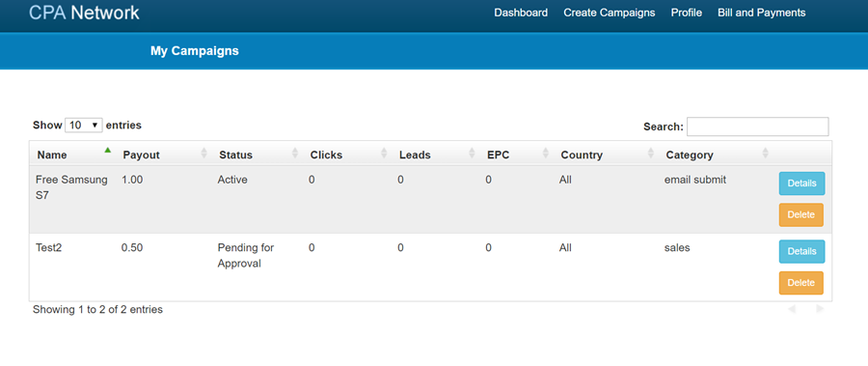Open the Dashboard page
Image resolution: width=868 pixels, height=366 pixels.
pyautogui.click(x=521, y=13)
